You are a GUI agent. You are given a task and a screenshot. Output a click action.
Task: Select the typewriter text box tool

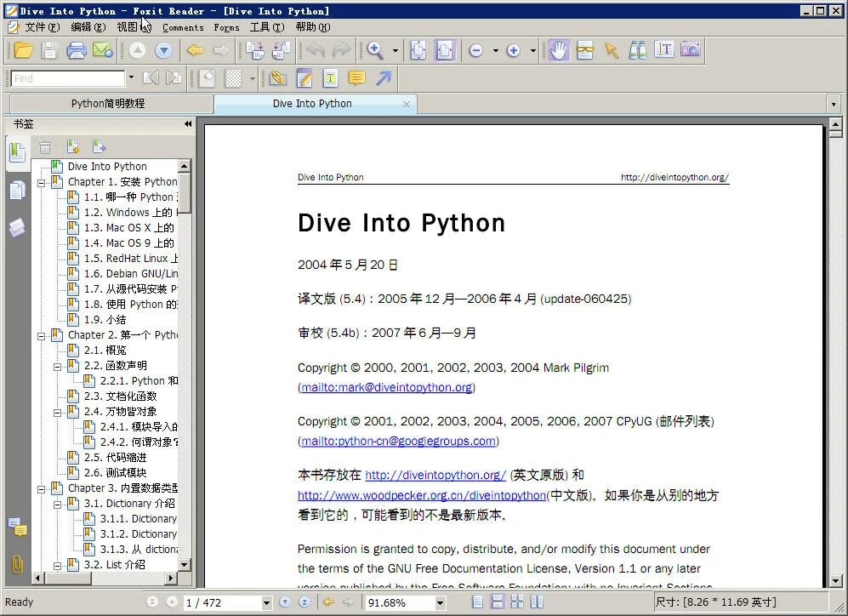(x=330, y=78)
